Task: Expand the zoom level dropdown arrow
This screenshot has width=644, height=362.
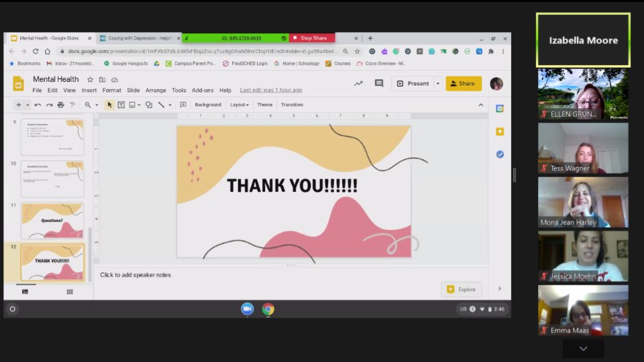Action: click(x=97, y=105)
